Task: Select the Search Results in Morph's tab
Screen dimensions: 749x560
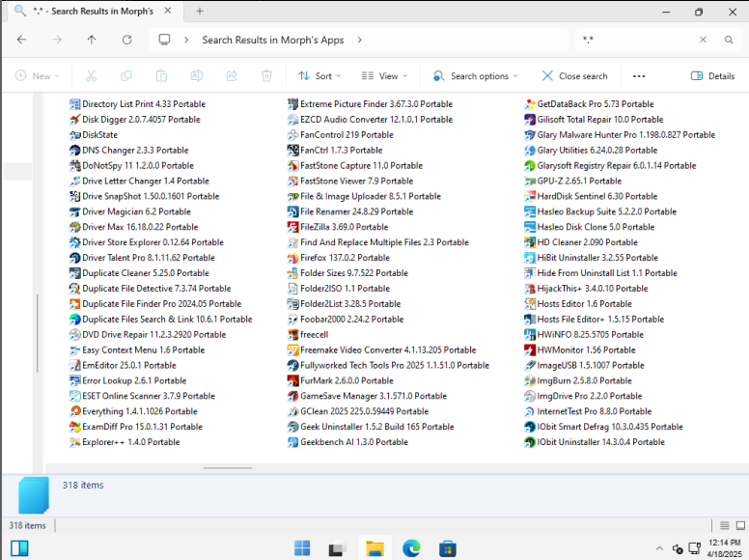Action: click(x=94, y=12)
